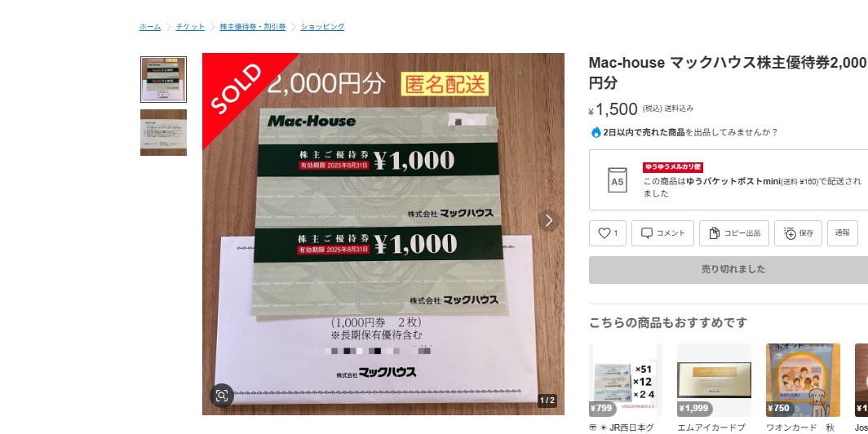Open recommended エムアイカード item for ¥1,999
The image size is (868, 434).
click(714, 380)
